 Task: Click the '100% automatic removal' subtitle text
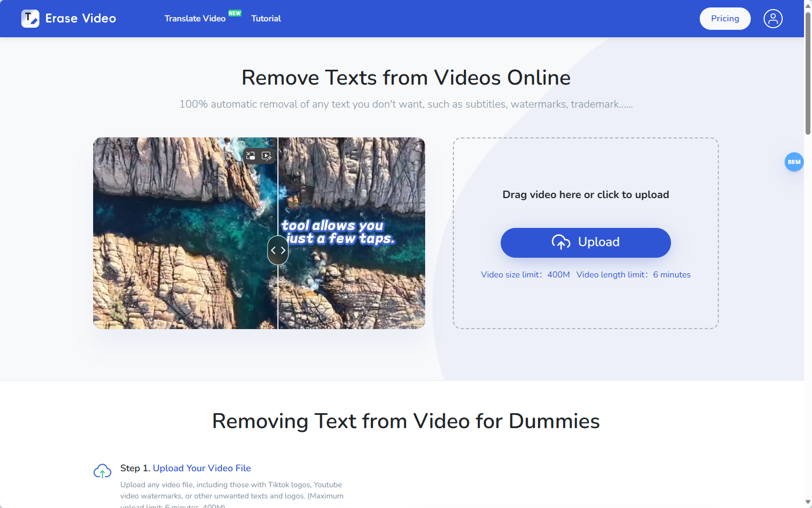[406, 104]
